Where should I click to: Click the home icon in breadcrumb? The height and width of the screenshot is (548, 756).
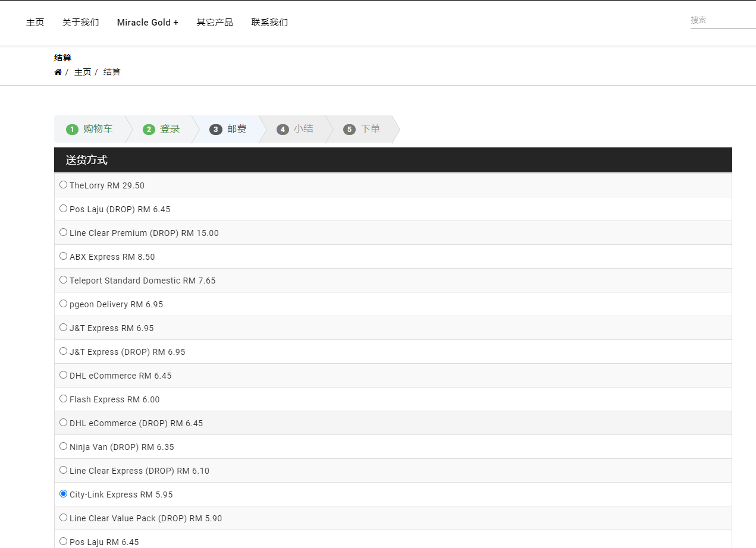tap(58, 72)
